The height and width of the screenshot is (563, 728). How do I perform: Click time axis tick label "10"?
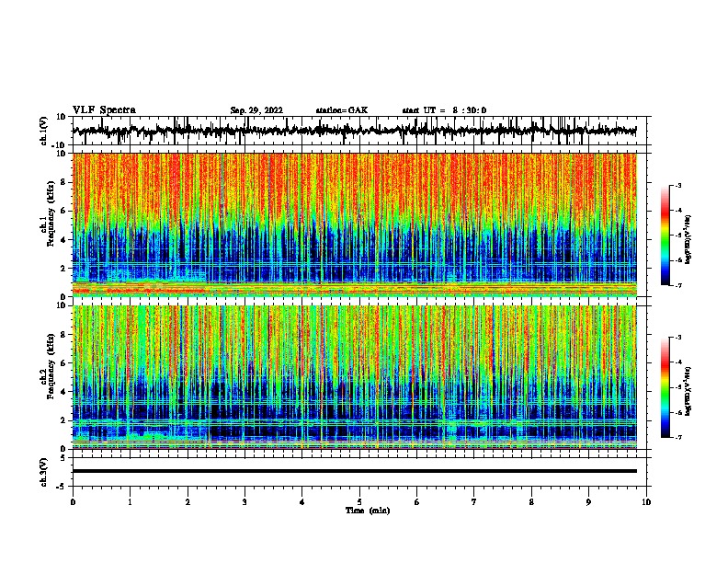click(646, 502)
